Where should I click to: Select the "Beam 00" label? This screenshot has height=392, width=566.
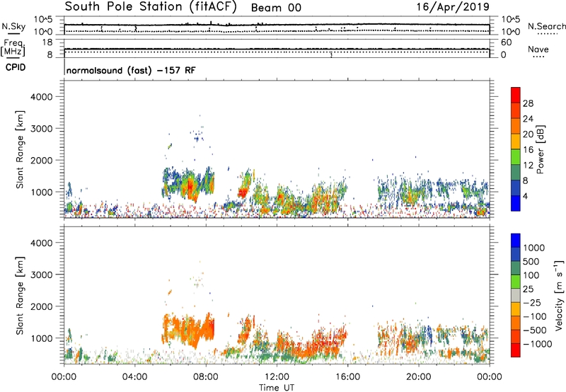(x=276, y=8)
